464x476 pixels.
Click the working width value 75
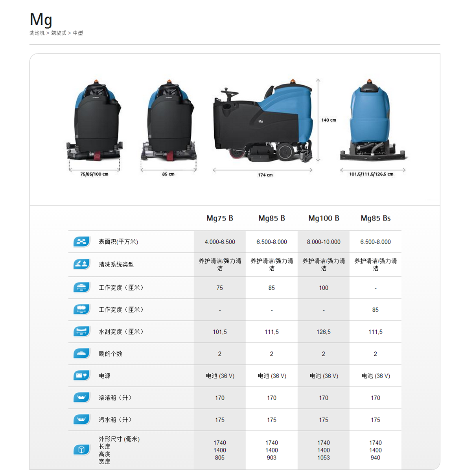[220, 288]
